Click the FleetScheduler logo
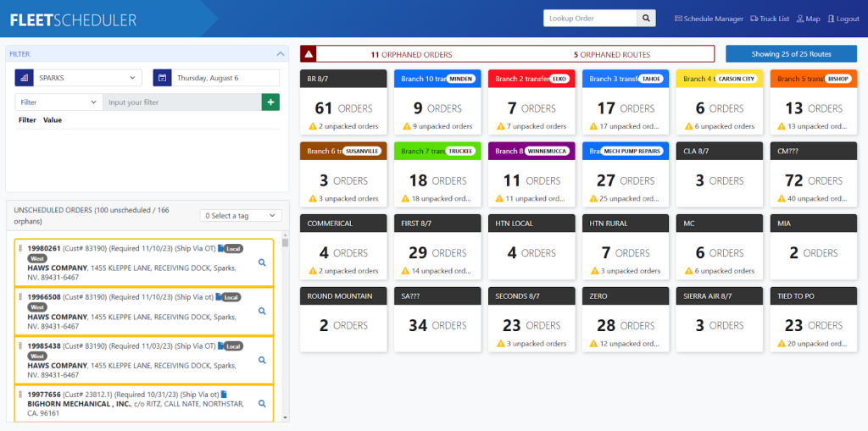The image size is (868, 431). tap(73, 20)
